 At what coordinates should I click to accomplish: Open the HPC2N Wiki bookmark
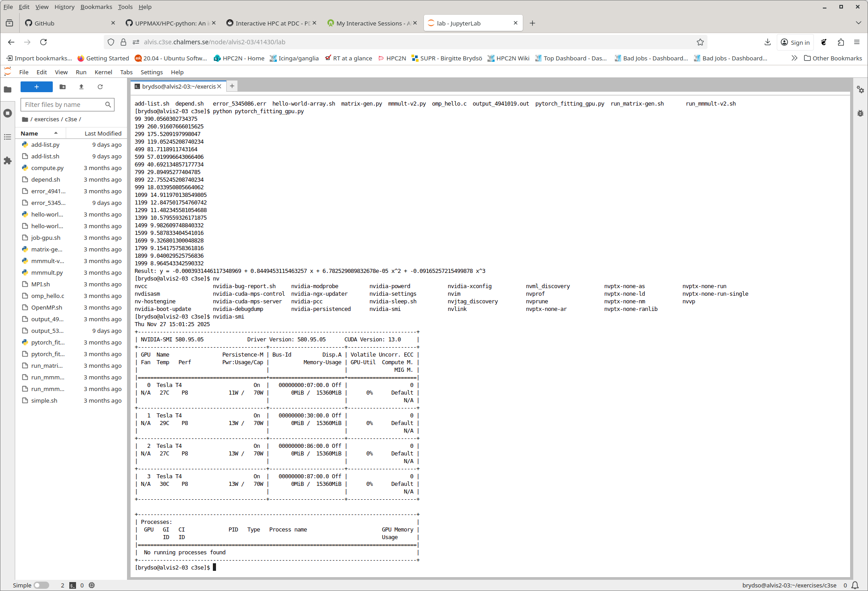pyautogui.click(x=508, y=58)
